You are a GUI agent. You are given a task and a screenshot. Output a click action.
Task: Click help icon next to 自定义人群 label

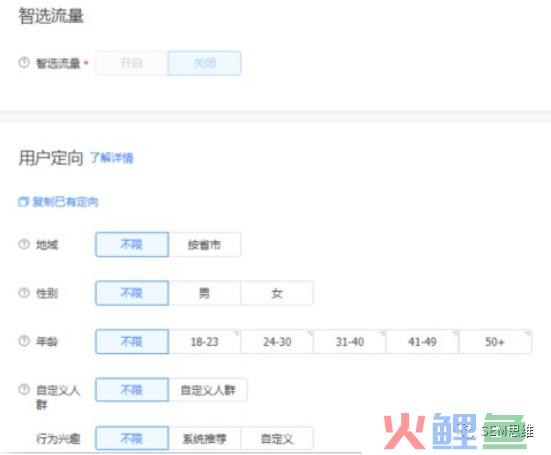tap(24, 389)
